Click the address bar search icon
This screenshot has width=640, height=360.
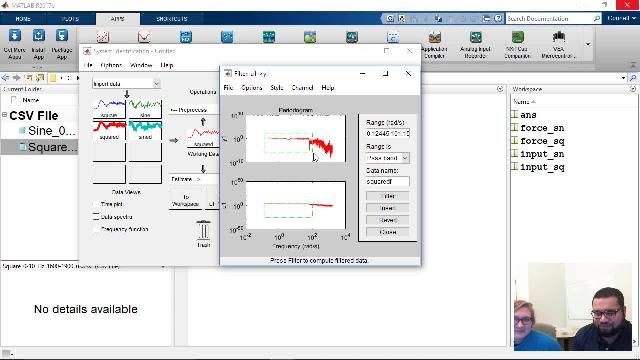pyautogui.click(x=633, y=78)
